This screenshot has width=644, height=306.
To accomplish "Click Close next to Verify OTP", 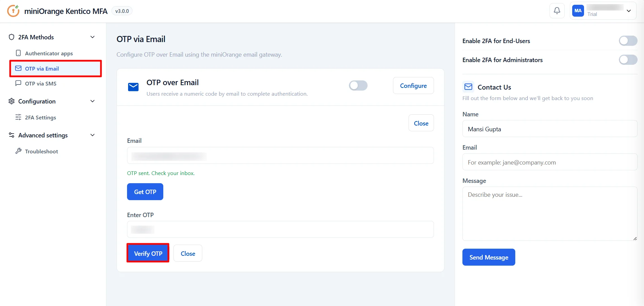I will click(188, 253).
